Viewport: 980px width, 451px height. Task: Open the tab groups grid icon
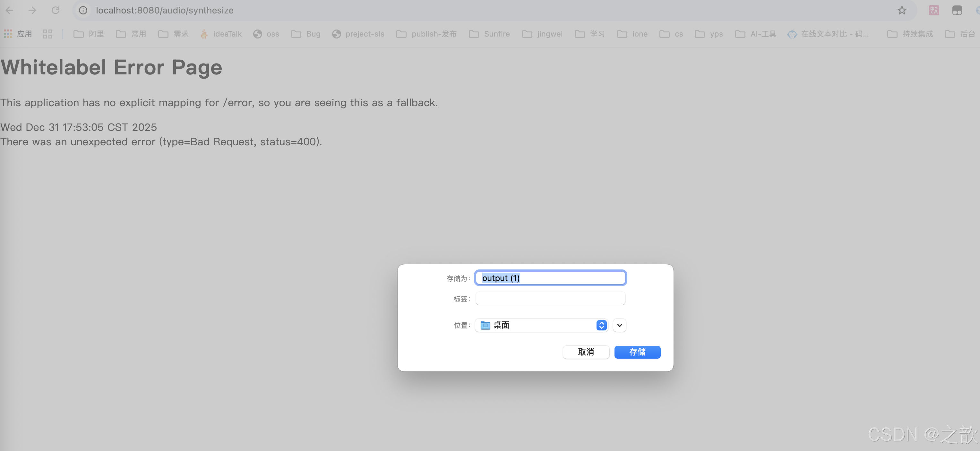click(47, 34)
